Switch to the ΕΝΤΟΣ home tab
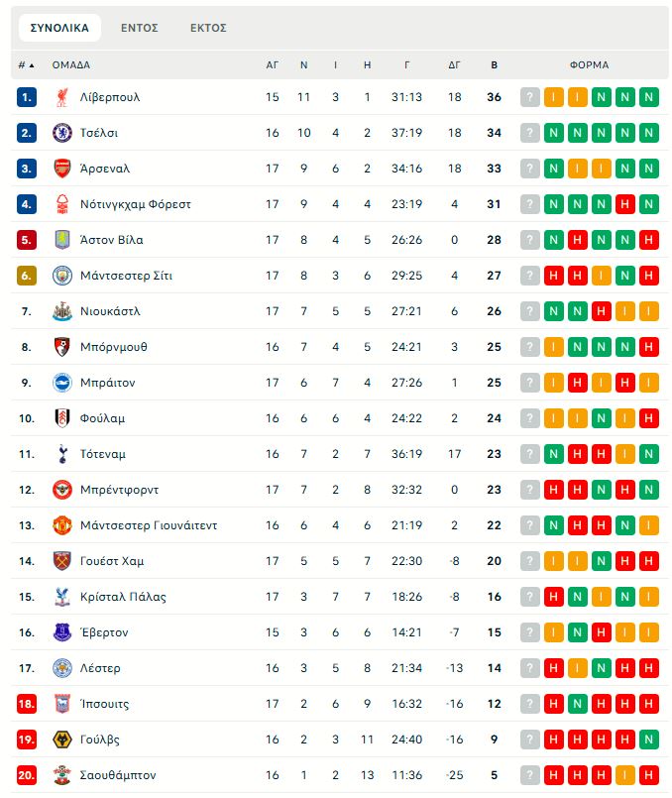This screenshot has width=672, height=798. tap(140, 28)
